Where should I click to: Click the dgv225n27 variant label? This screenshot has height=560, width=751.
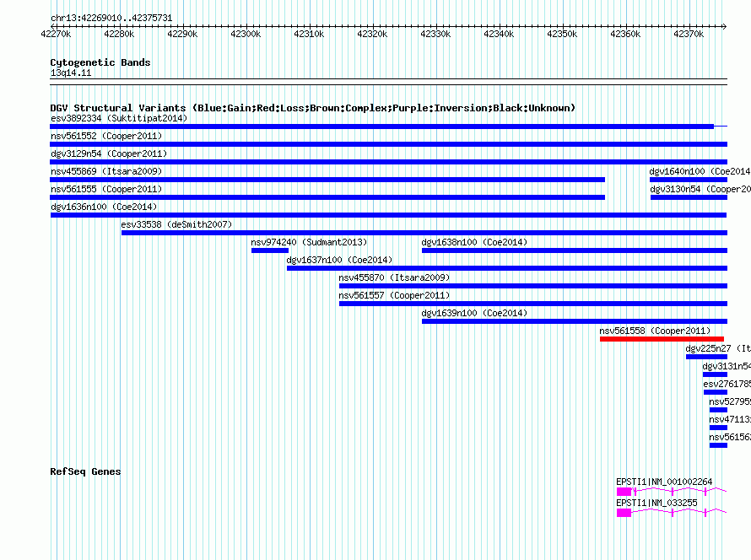tap(718, 348)
